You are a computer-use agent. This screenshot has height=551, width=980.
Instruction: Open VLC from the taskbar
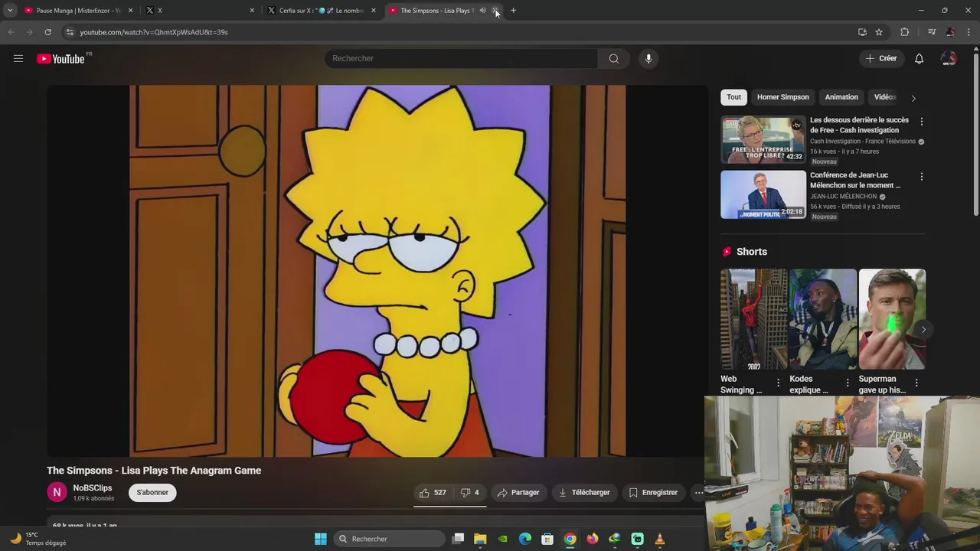point(660,539)
